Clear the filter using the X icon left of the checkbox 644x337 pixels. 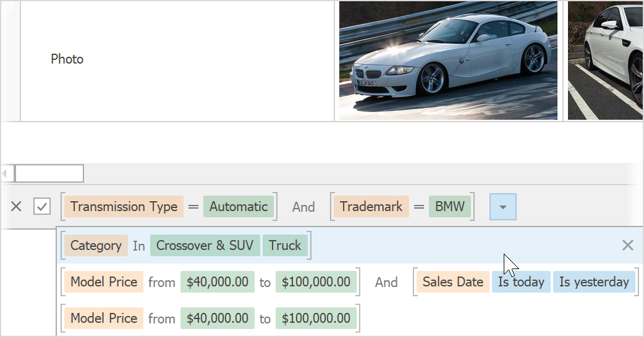[16, 207]
